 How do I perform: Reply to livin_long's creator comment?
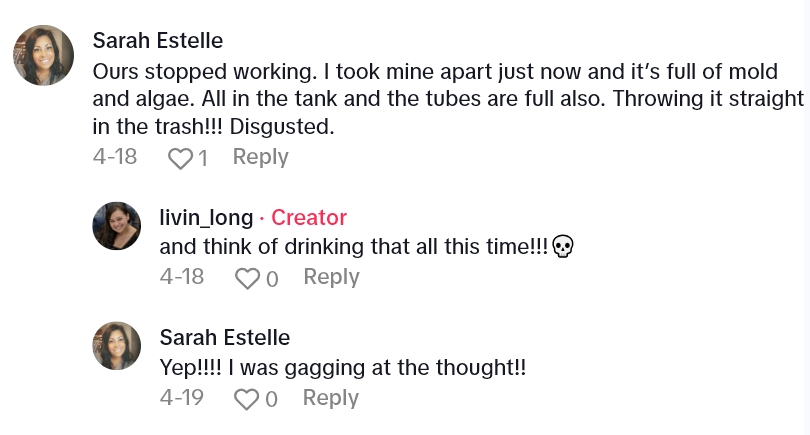(x=331, y=277)
